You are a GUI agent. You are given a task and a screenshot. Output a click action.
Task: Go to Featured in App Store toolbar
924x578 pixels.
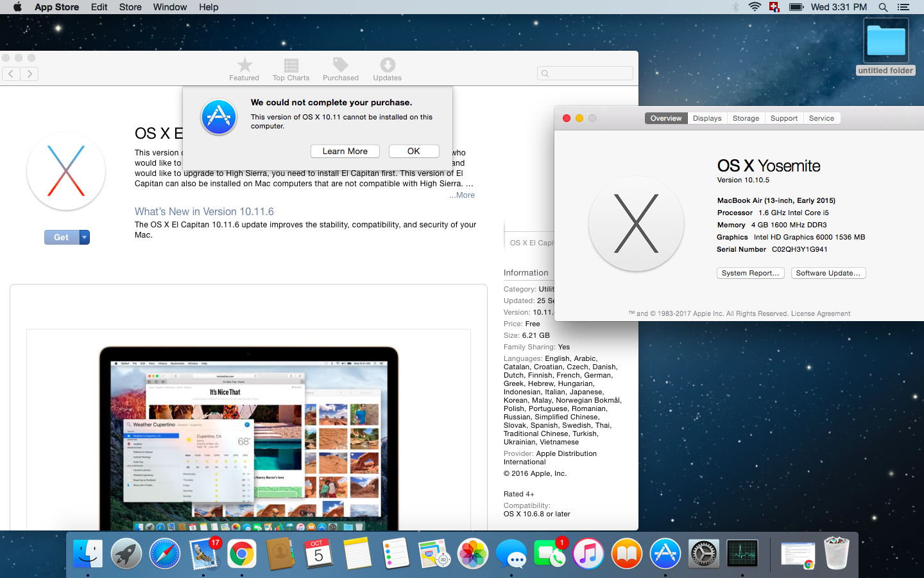pyautogui.click(x=244, y=69)
